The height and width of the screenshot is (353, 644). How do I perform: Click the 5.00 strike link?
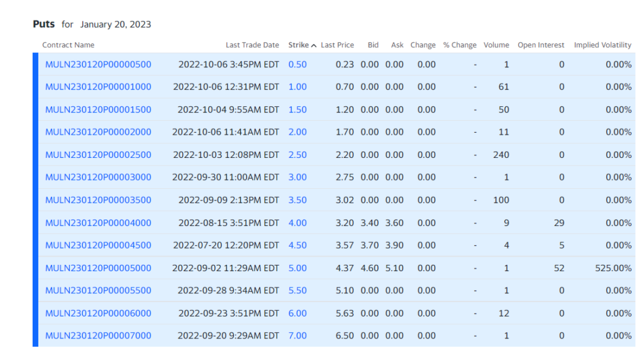[297, 268]
